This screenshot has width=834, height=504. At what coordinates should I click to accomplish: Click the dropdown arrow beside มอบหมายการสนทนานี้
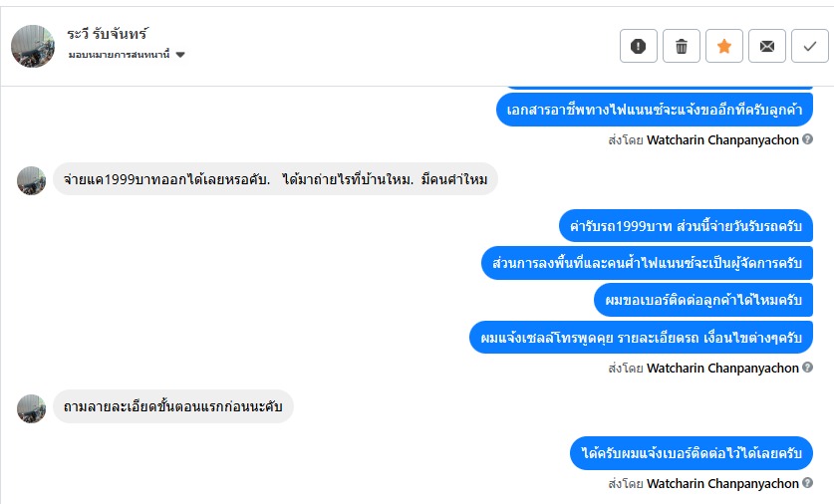pos(180,55)
